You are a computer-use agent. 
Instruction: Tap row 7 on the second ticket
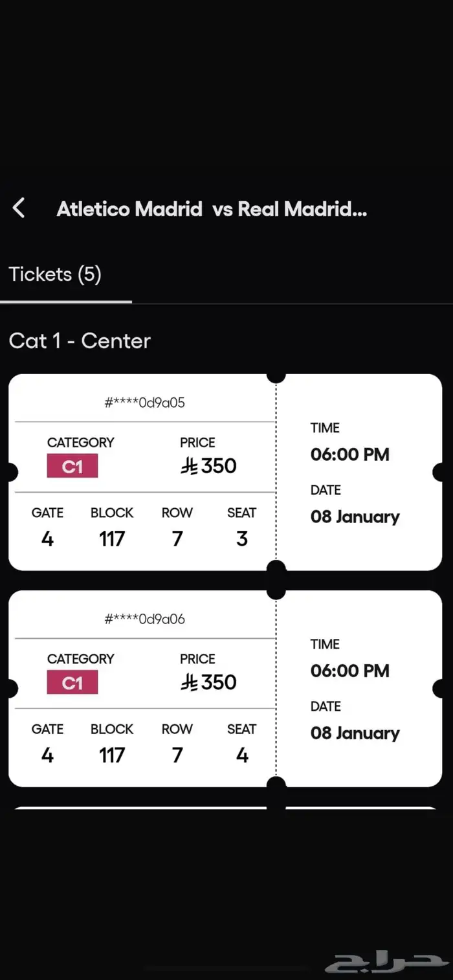point(177,755)
